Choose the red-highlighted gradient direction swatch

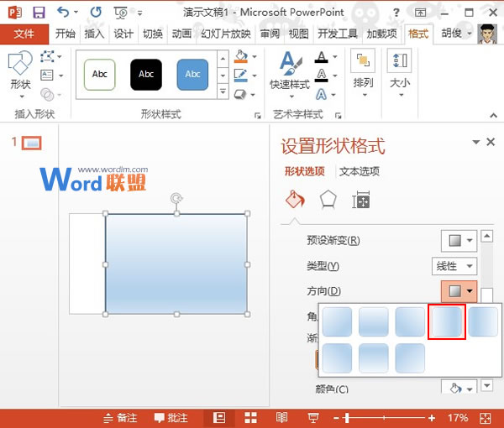447,321
